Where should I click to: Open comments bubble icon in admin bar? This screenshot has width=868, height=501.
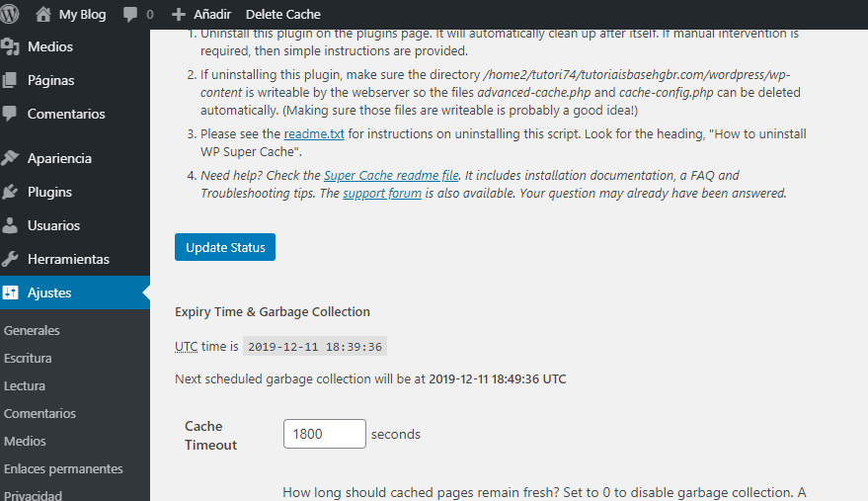click(130, 15)
